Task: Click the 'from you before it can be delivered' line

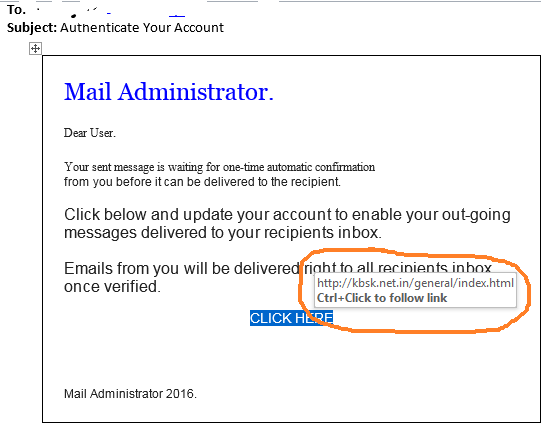Action: pos(202,182)
